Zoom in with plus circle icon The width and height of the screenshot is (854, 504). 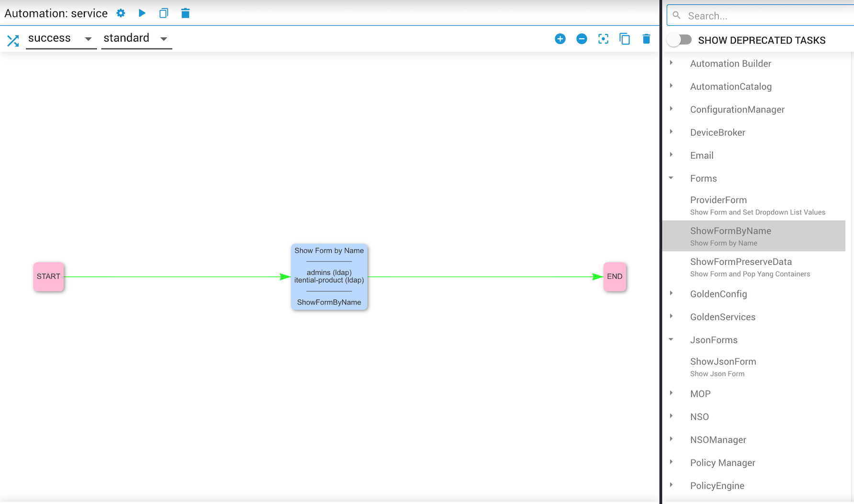(x=560, y=39)
